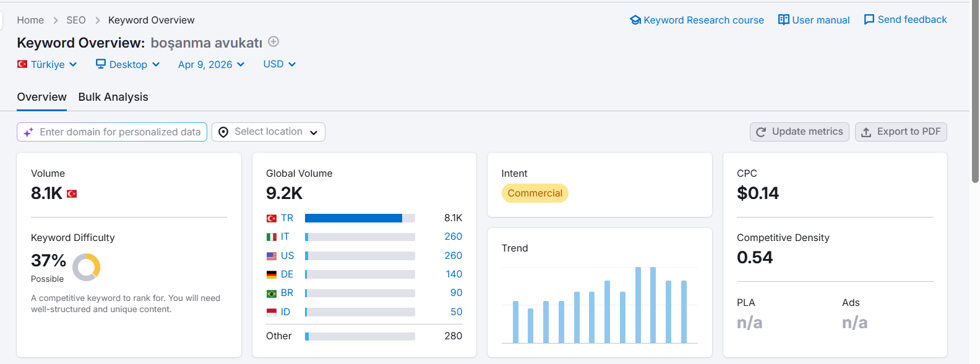The image size is (980, 364).
Task: Switch to the Bulk Analysis tab
Action: click(113, 97)
